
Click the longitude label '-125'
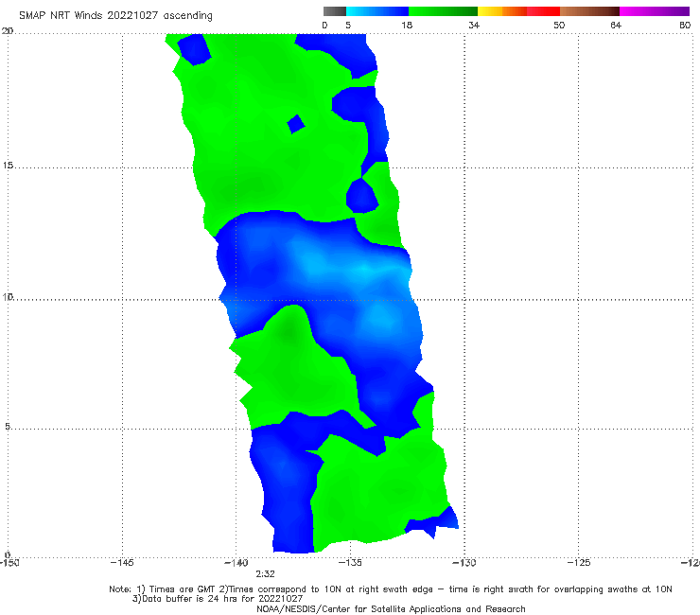pyautogui.click(x=579, y=562)
